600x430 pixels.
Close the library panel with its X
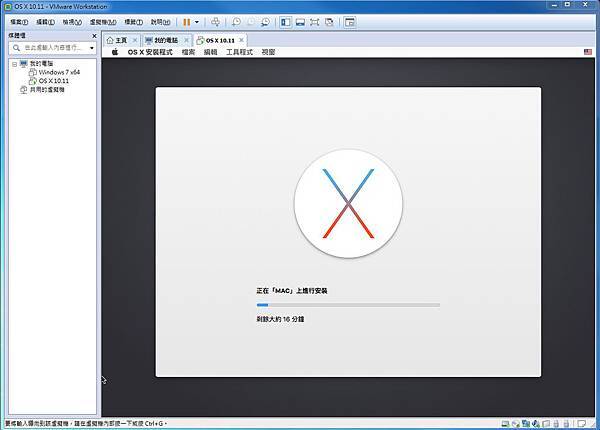[x=94, y=36]
